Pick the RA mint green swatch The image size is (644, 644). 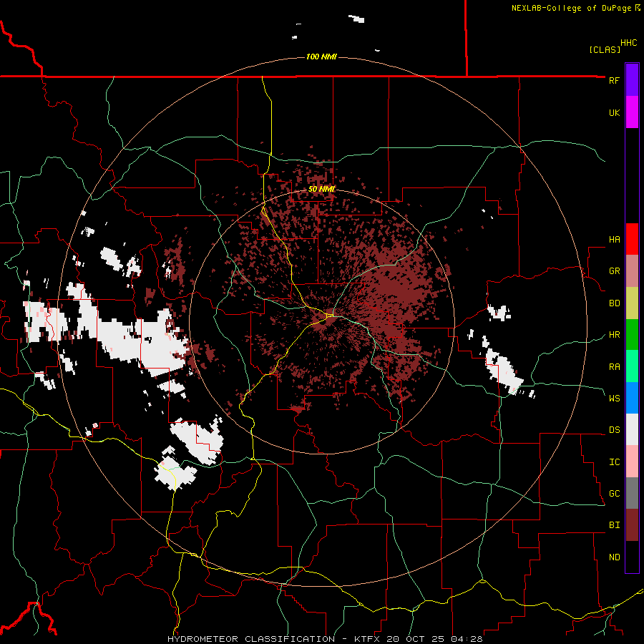click(632, 366)
